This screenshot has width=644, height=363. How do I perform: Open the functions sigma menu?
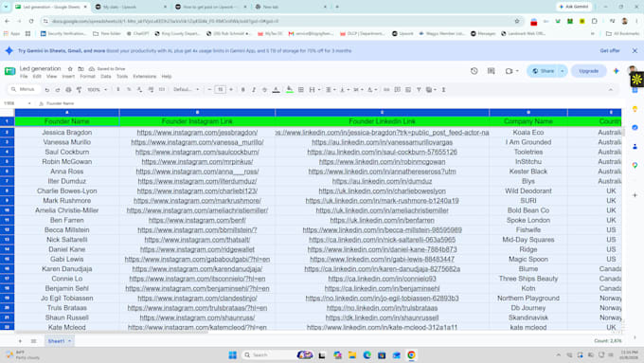click(443, 90)
